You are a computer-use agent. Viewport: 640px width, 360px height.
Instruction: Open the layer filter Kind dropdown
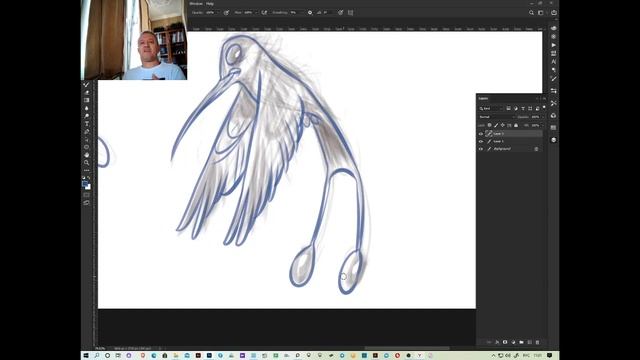(x=491, y=109)
